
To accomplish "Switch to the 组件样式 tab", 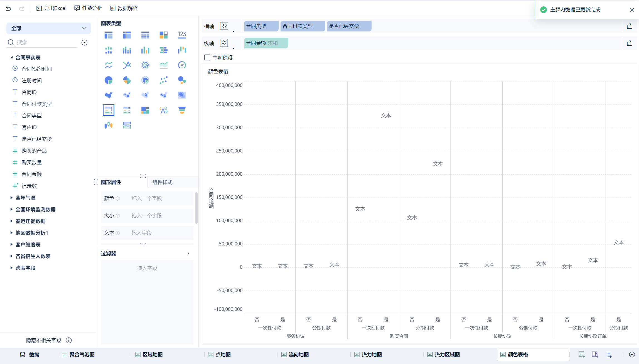I will click(x=162, y=182).
